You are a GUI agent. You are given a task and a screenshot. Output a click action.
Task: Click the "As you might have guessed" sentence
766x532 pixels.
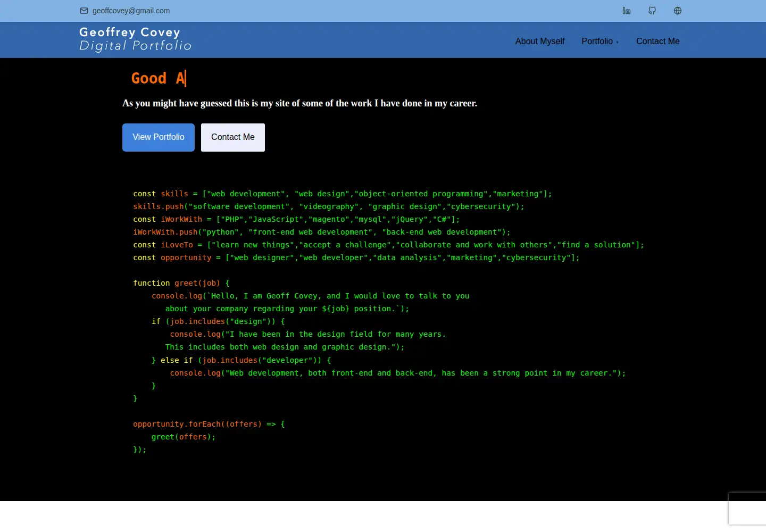[300, 103]
